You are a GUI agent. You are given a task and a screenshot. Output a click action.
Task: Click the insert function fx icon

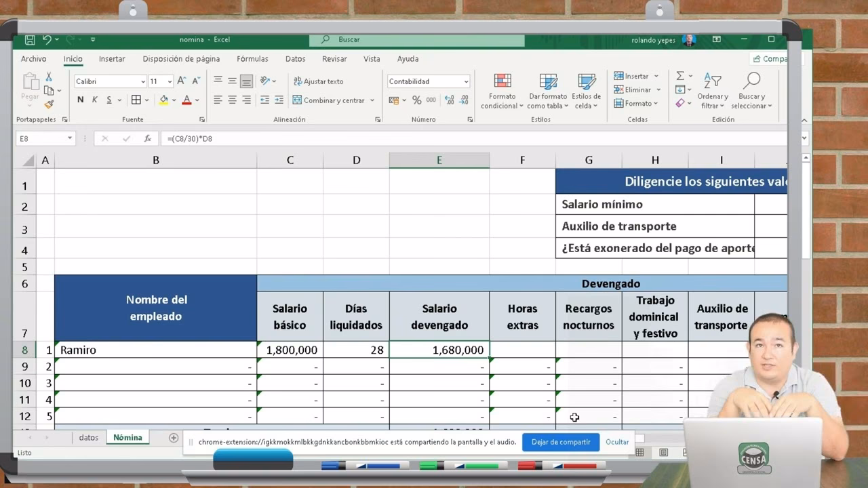click(x=147, y=138)
